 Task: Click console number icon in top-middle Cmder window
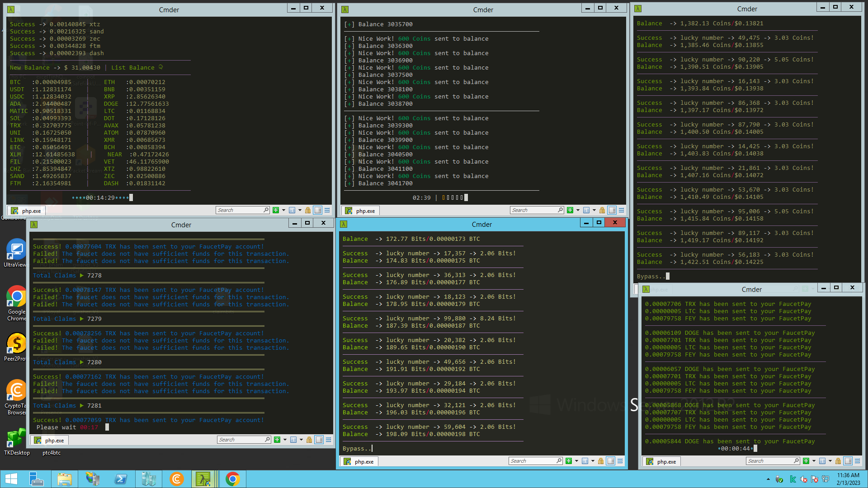tap(586, 210)
